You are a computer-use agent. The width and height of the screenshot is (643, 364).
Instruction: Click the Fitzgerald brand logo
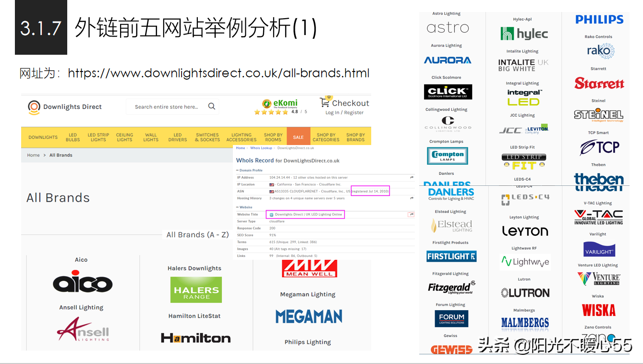(x=451, y=287)
